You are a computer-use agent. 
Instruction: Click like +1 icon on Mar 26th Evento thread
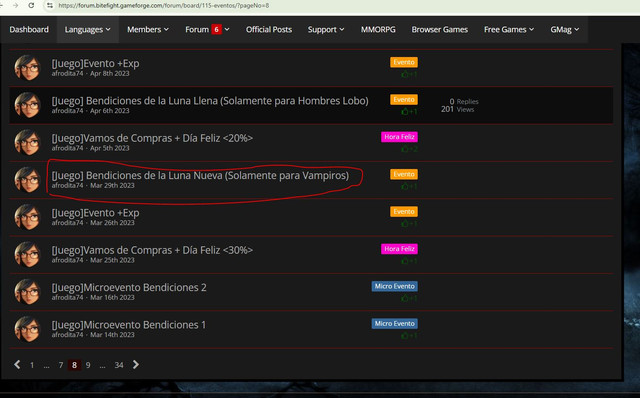409,224
